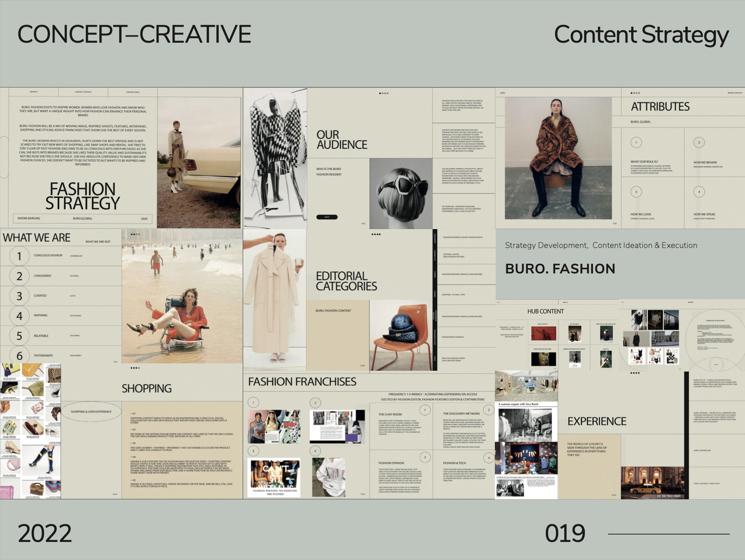Viewport: 745px width, 560px height.
Task: Click the BURO. FASHION CONTENT tan panel
Action: point(338,335)
